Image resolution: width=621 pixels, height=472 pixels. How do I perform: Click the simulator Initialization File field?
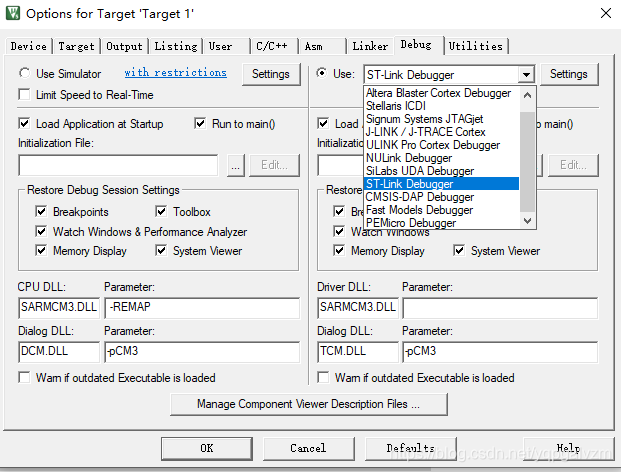(x=118, y=165)
